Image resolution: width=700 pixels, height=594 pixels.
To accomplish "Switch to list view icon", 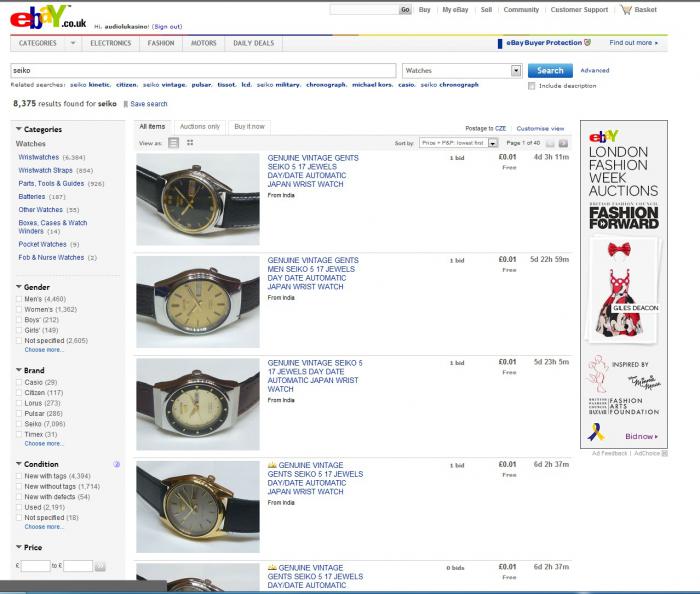I will pos(173,143).
